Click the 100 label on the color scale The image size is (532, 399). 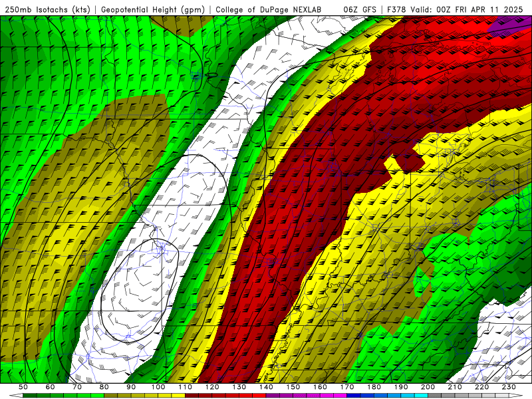coord(158,387)
